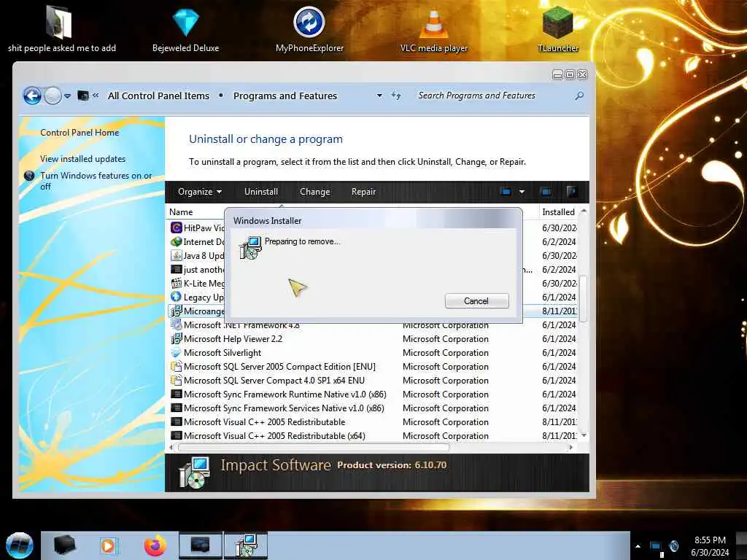Viewport: 747px width, 560px height.
Task: Open address bar history dropdown arrow
Action: [x=379, y=96]
